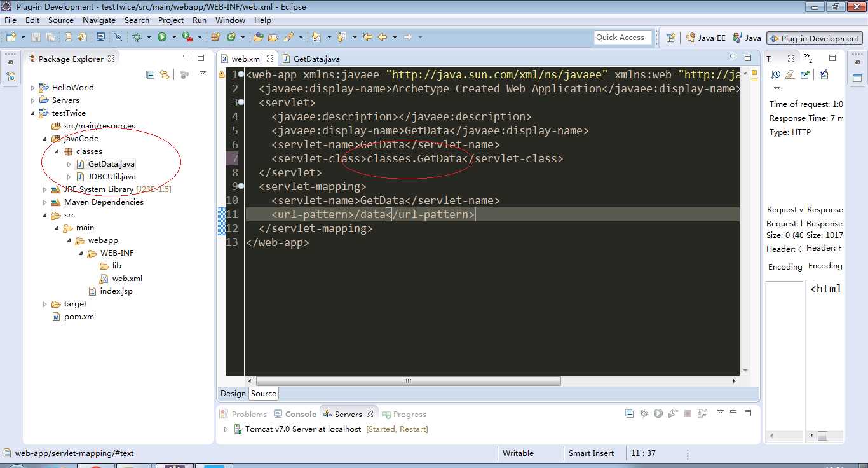Open the Debug dropdown arrow
The width and height of the screenshot is (868, 468).
click(x=149, y=38)
